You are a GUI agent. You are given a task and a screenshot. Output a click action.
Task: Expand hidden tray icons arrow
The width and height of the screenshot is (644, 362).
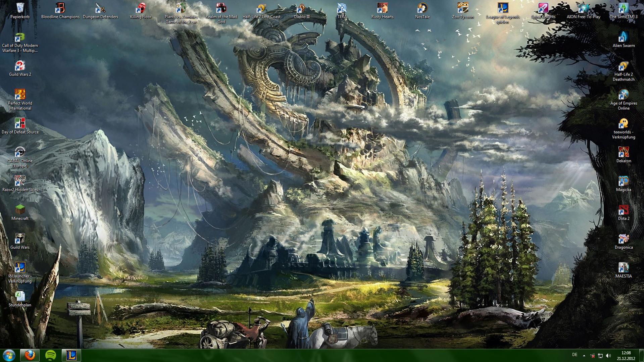[x=584, y=356]
